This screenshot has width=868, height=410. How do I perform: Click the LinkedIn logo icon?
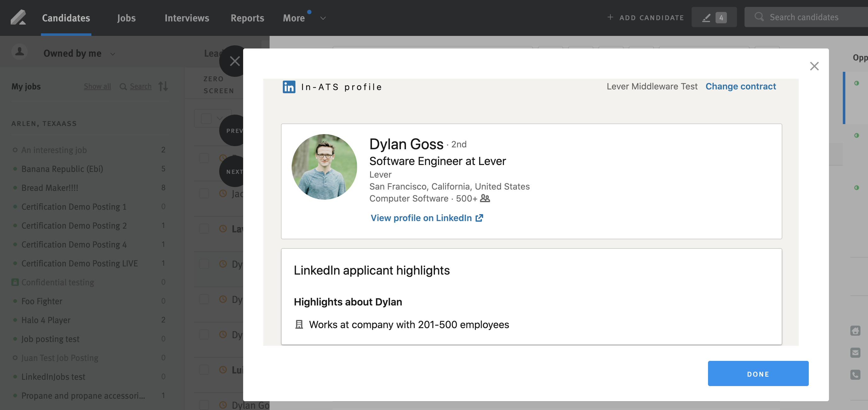pos(289,87)
